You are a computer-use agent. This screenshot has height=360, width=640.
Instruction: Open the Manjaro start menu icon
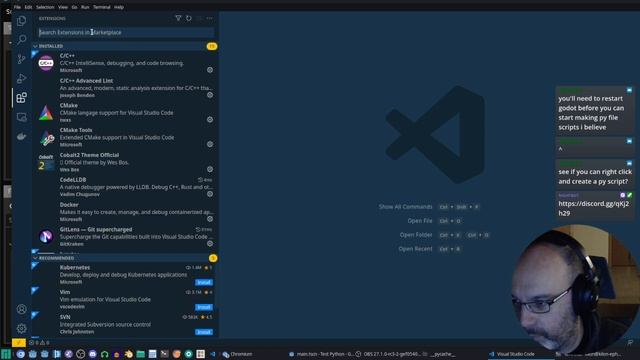click(x=6, y=354)
